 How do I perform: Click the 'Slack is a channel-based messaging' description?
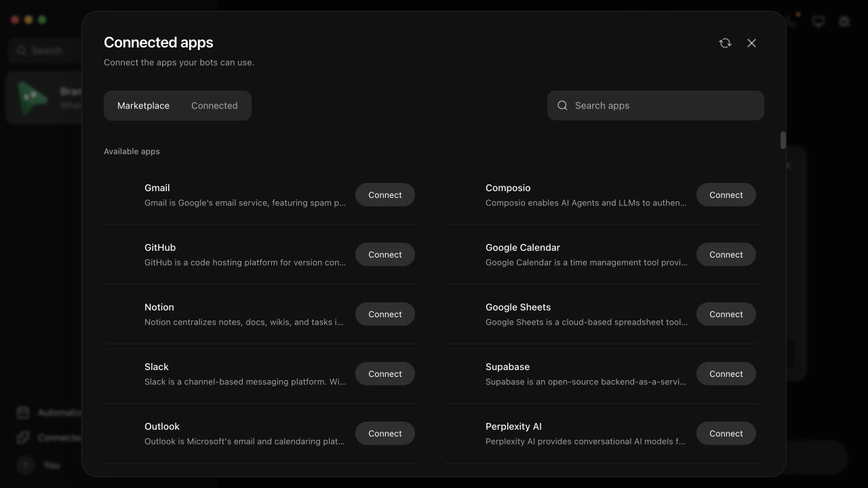(x=245, y=382)
